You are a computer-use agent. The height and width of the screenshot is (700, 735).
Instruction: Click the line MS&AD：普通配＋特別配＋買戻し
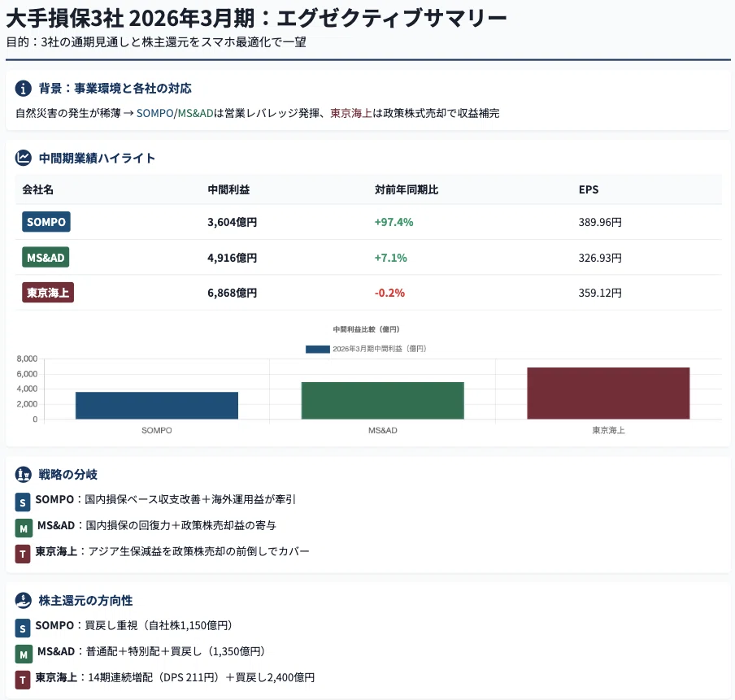pos(152,651)
